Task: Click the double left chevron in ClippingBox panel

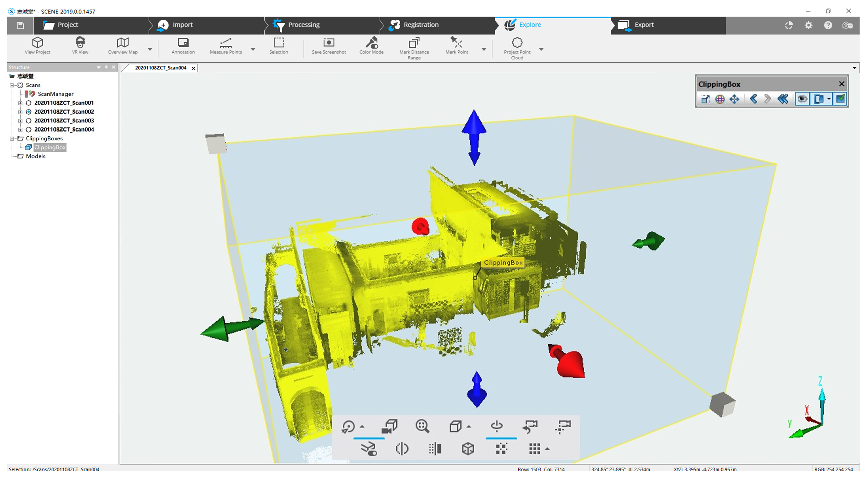Action: pos(783,99)
